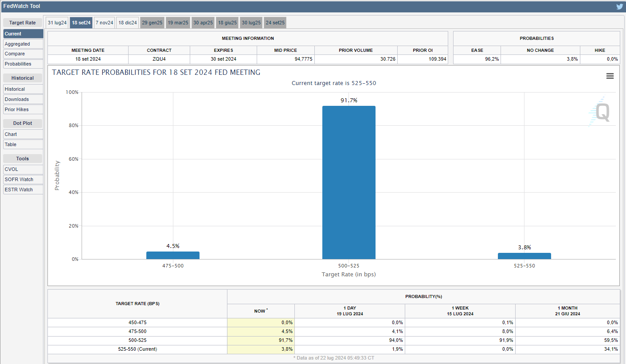626x364 pixels.
Task: Click the QuikStrike Q logo watermark
Action: pos(600,112)
